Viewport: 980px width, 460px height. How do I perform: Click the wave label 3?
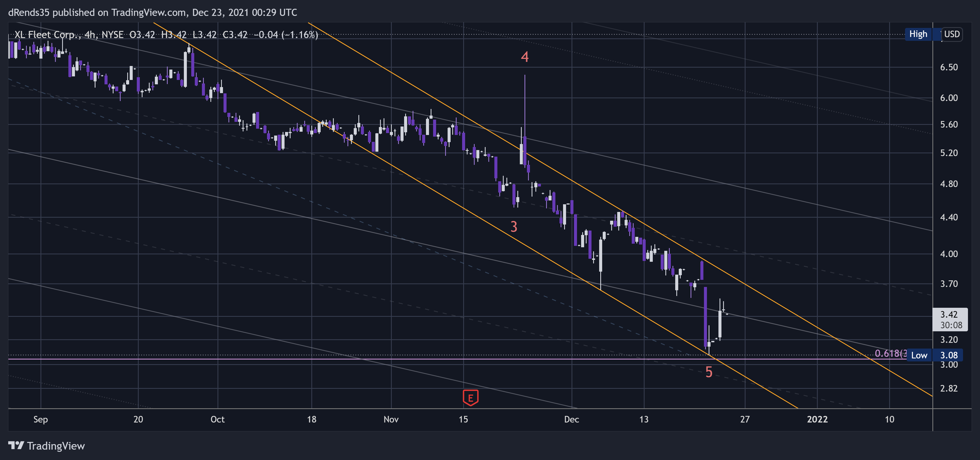point(514,226)
